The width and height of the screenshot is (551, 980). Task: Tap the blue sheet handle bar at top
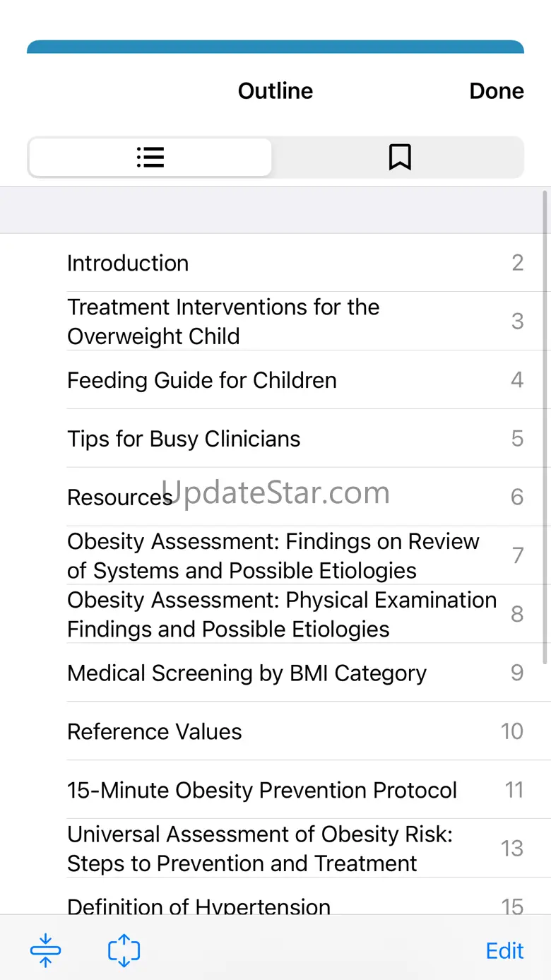click(x=275, y=47)
